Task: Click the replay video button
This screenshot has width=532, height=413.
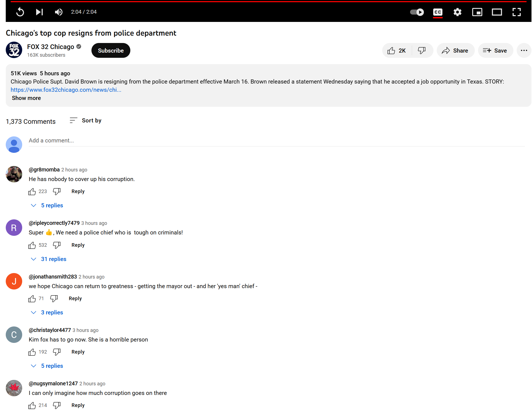Action: tap(20, 12)
